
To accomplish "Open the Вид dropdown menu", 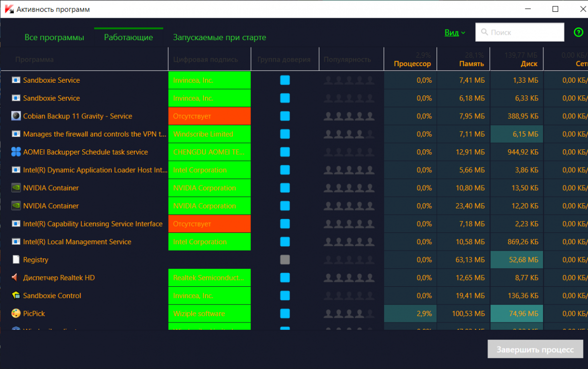I will point(454,33).
